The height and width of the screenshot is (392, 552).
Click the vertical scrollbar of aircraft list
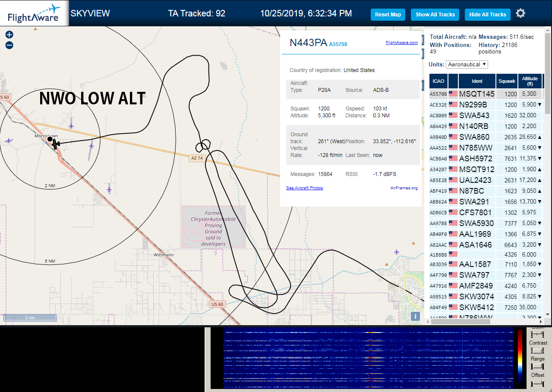pyautogui.click(x=548, y=73)
